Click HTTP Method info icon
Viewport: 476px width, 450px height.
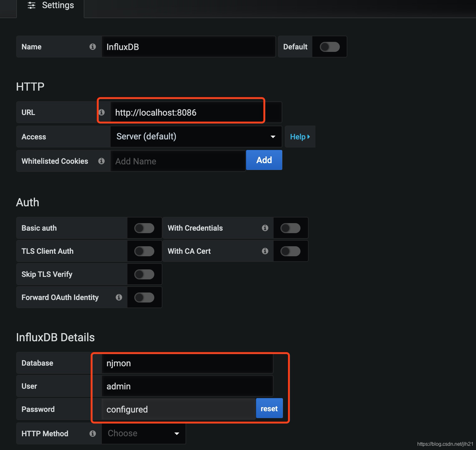point(92,433)
